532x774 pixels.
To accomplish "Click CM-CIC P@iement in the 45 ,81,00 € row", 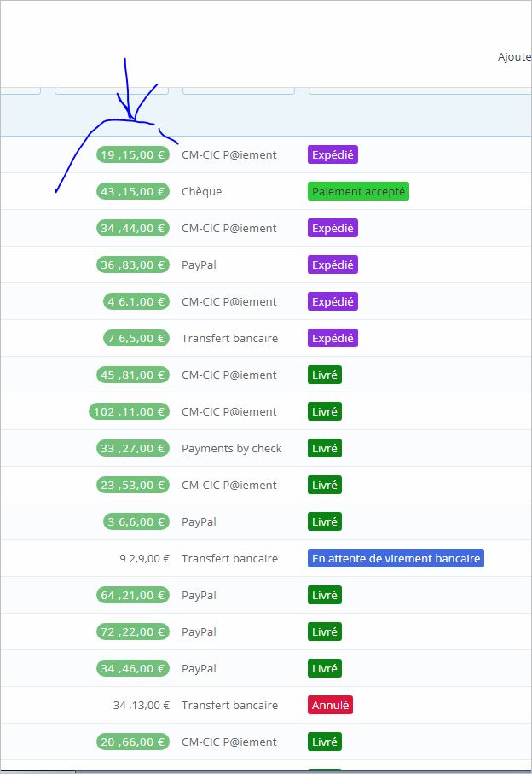I will tap(229, 375).
